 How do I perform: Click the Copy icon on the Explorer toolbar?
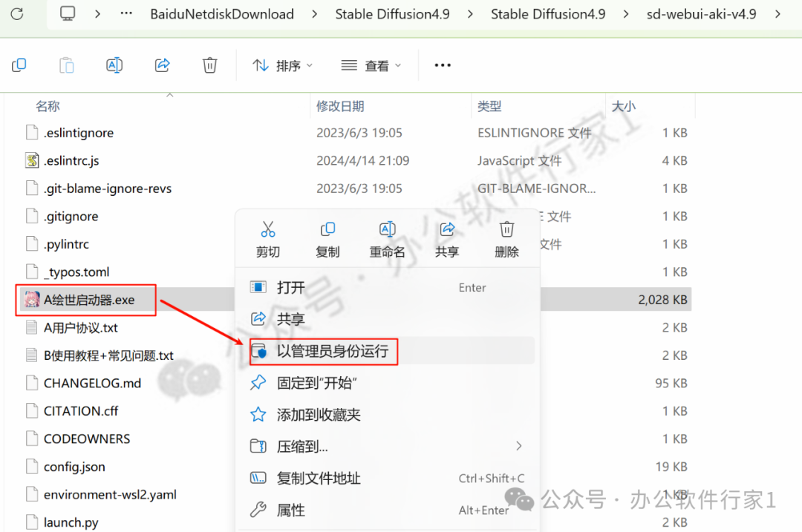point(19,65)
